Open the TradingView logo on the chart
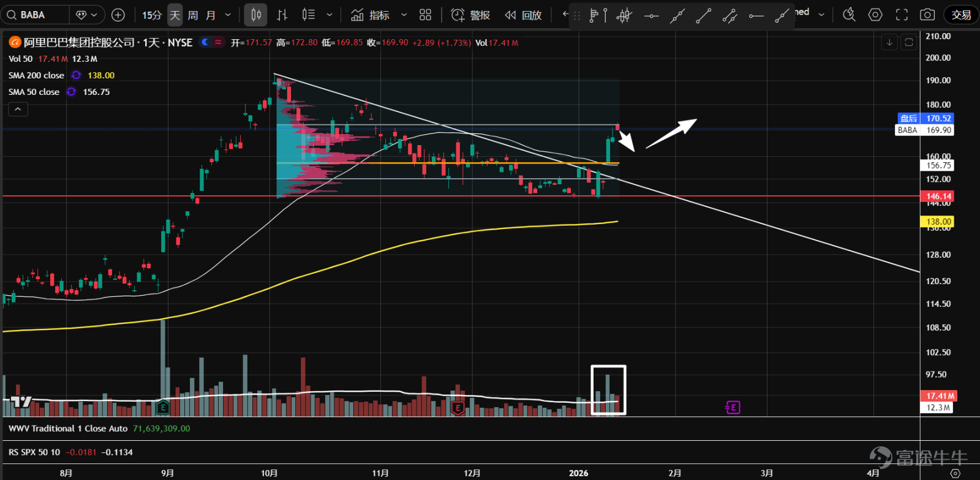The height and width of the screenshot is (480, 980). 21,402
